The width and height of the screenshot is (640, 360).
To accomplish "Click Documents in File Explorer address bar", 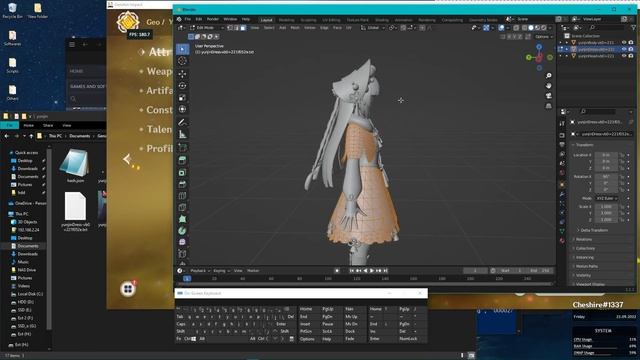I will tap(80, 136).
